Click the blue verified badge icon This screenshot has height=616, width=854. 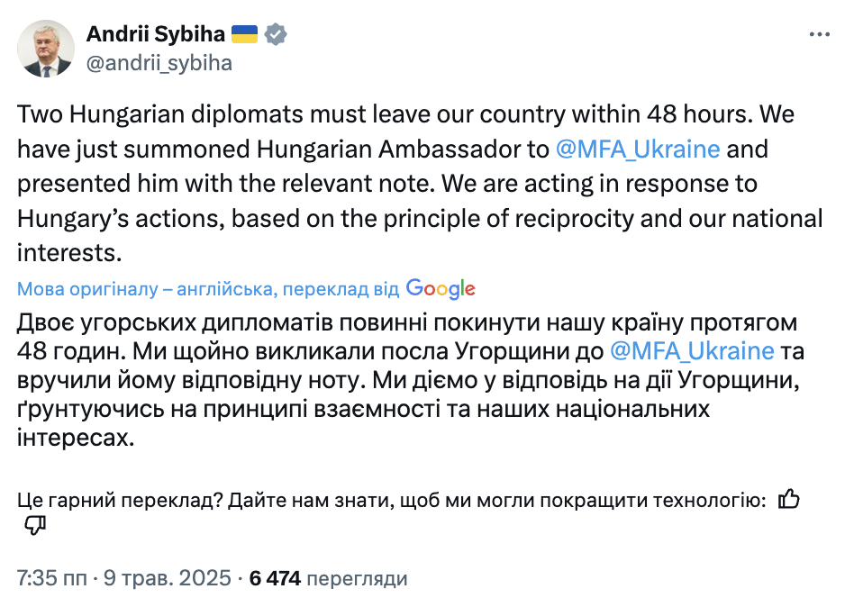tap(276, 35)
